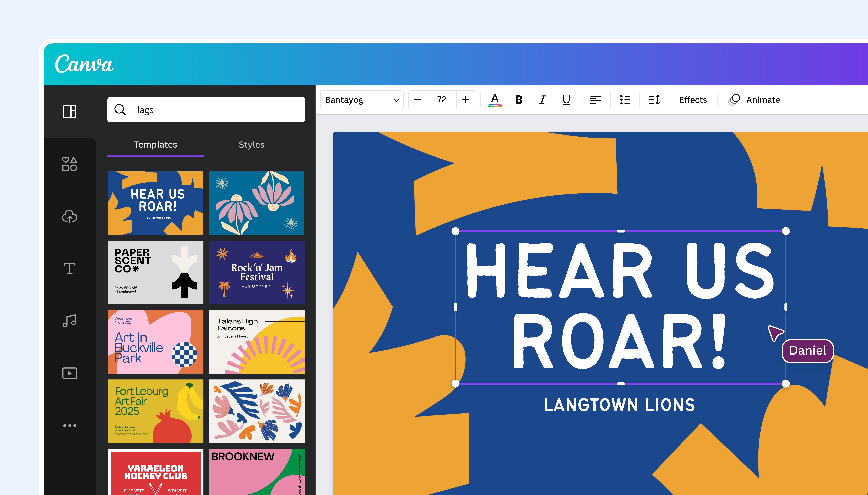Select the Templates tab
Image resolution: width=868 pixels, height=495 pixels.
pos(155,144)
